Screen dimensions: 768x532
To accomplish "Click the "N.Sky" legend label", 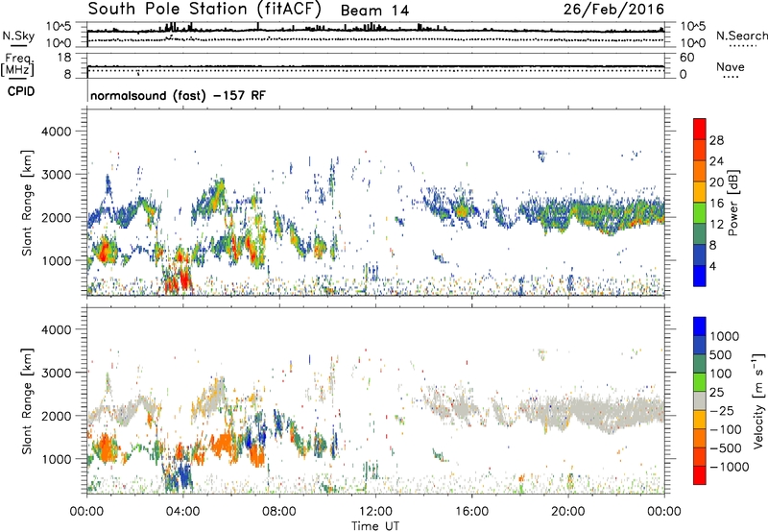I will click(x=18, y=36).
